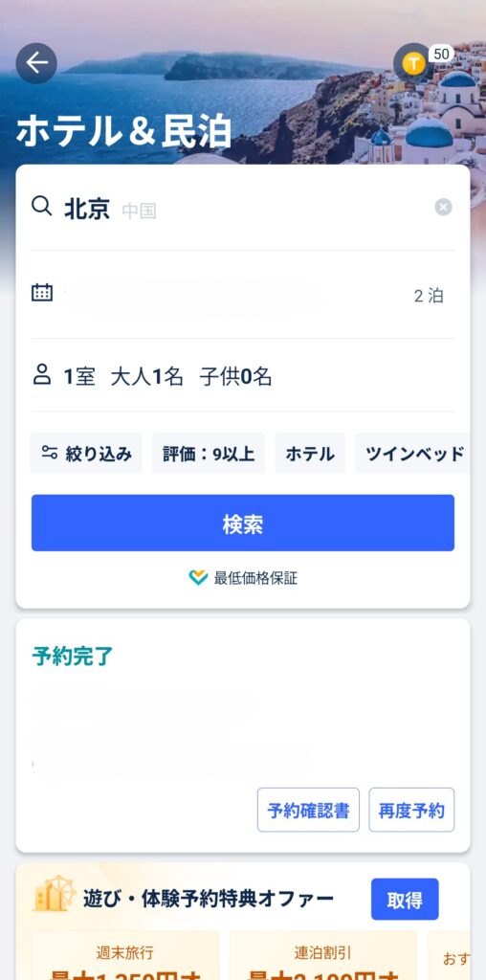
Task: Click the blue 検索 button
Action: point(243,523)
